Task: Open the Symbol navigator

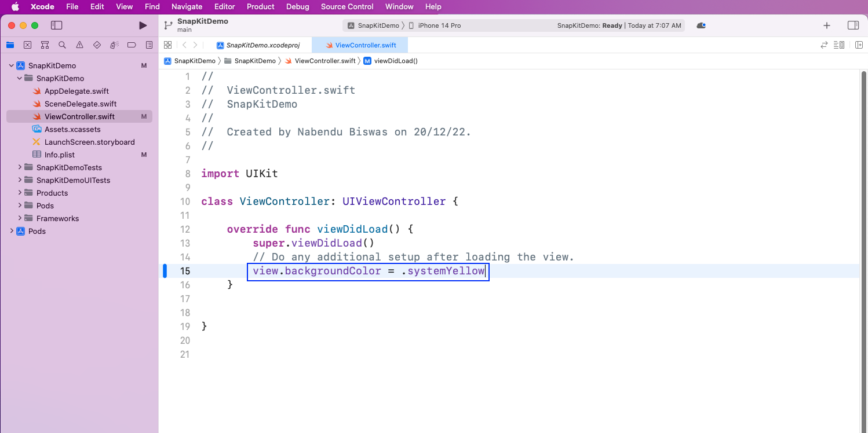Action: click(x=45, y=45)
